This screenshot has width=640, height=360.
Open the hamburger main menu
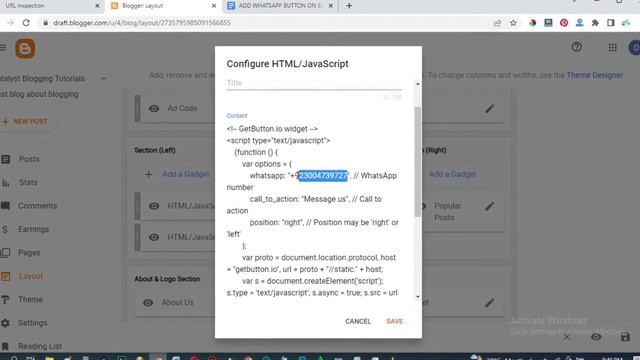coord(3,48)
